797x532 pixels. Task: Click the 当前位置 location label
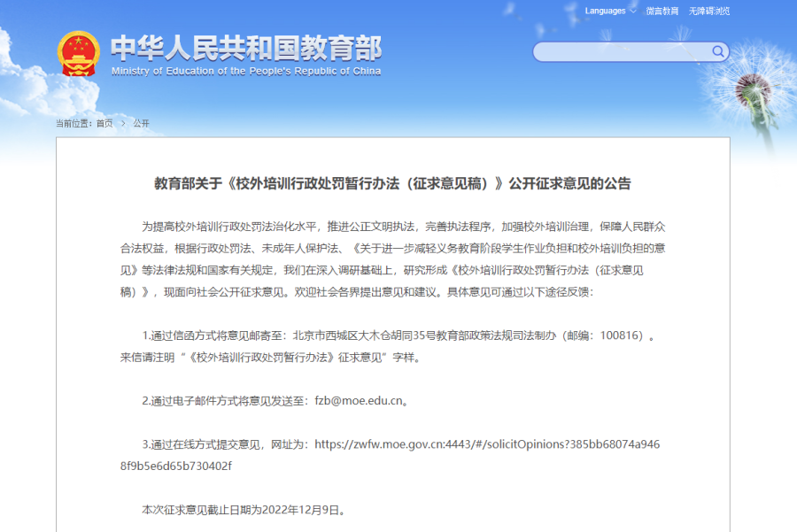74,123
